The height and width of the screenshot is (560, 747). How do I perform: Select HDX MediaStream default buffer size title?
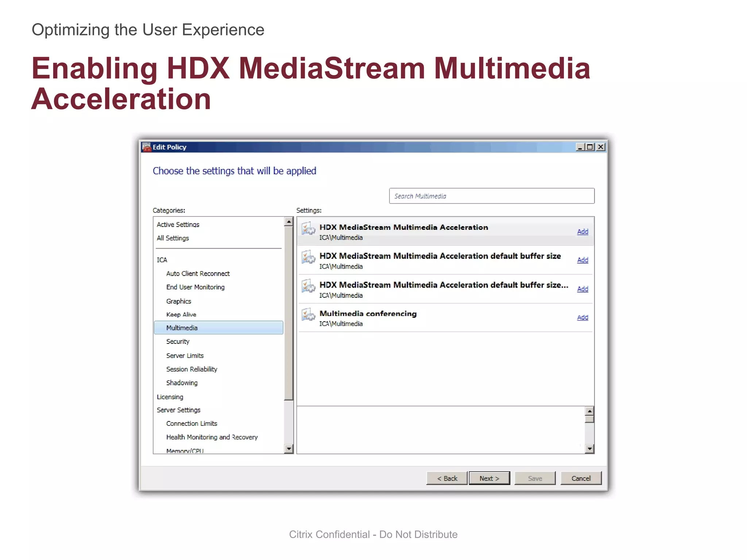tap(440, 256)
